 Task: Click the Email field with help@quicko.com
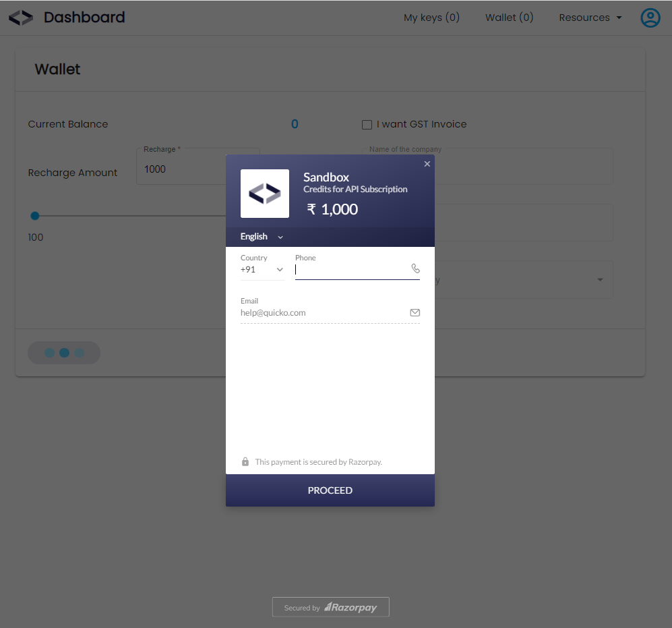(330, 313)
